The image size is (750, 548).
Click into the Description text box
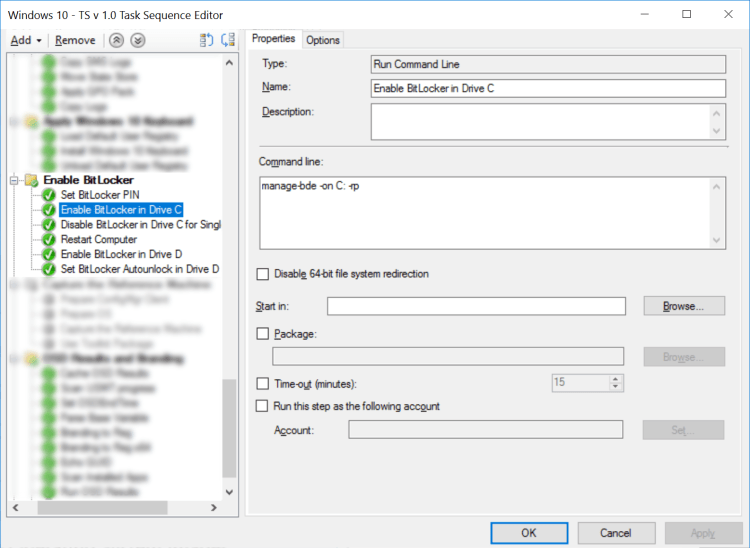click(540, 121)
